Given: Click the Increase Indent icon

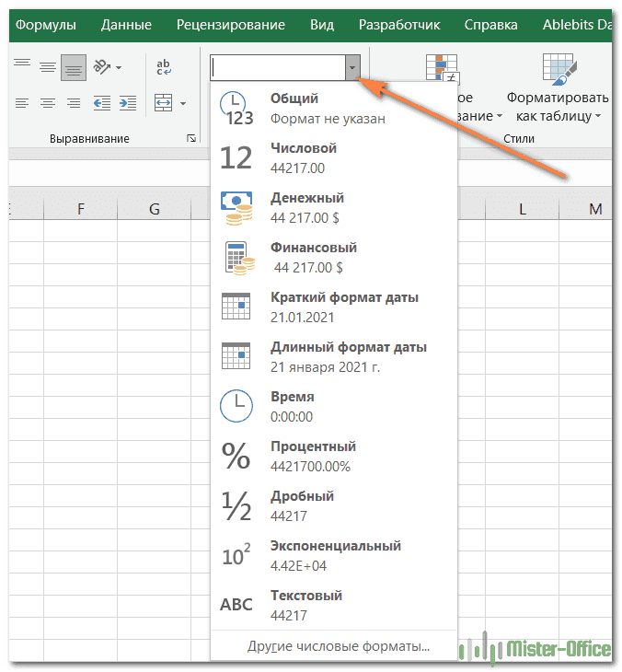Looking at the screenshot, I should pos(127,102).
